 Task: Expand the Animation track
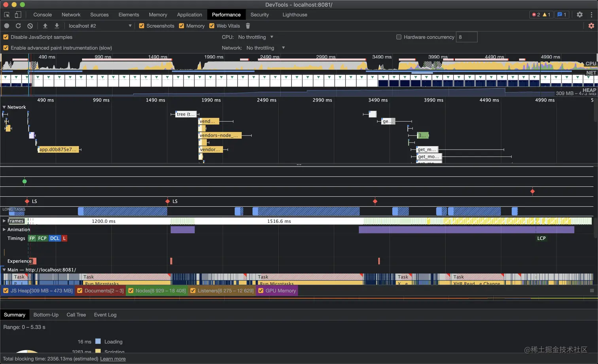tap(4, 230)
